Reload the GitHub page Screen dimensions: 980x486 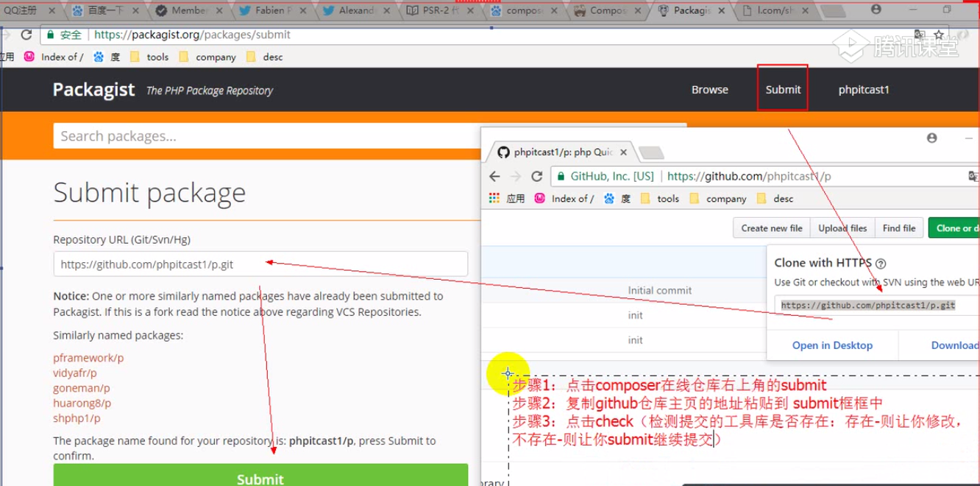click(537, 177)
